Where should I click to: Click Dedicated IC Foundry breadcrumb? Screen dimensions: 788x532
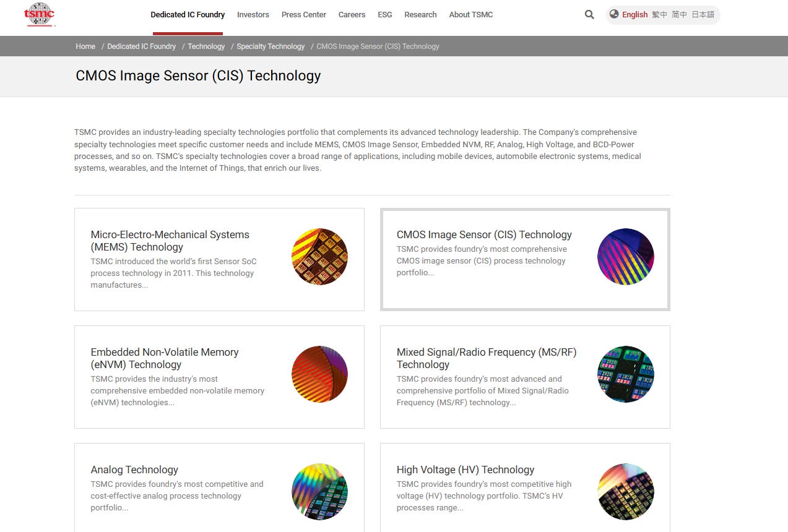pos(141,46)
